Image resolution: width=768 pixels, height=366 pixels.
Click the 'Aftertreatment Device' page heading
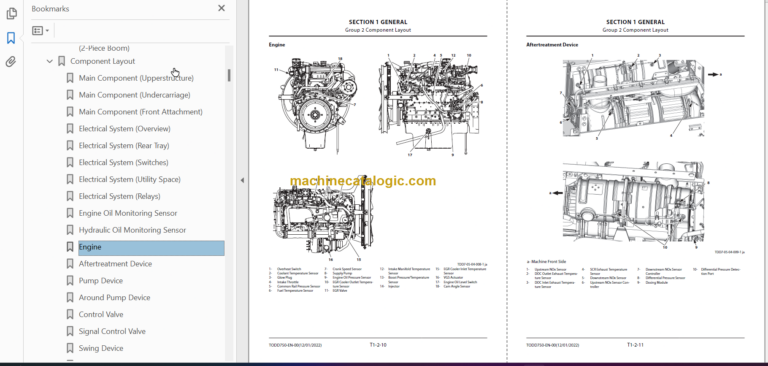click(552, 45)
